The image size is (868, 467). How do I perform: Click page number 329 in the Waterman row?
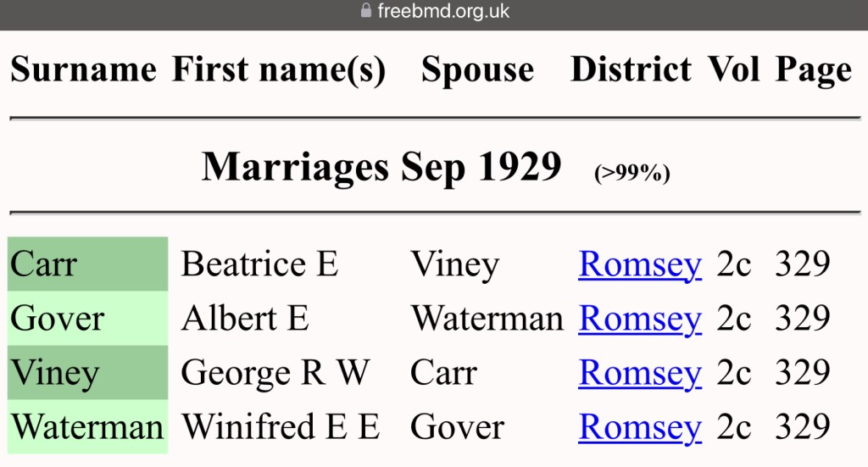click(802, 427)
